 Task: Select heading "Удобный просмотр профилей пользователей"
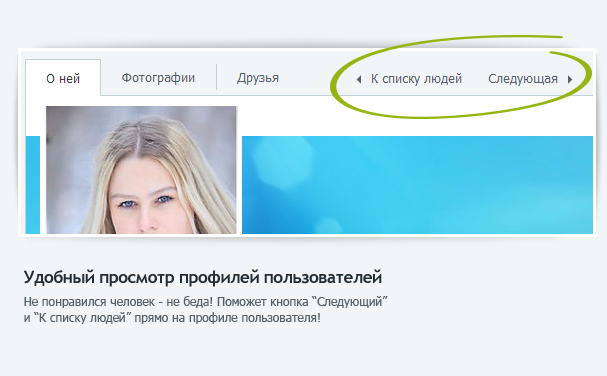203,278
